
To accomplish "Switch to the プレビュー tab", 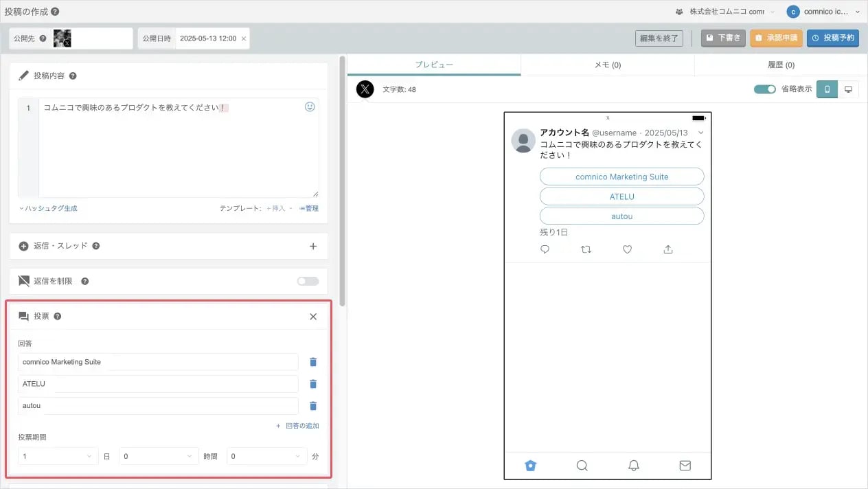I will (x=434, y=65).
